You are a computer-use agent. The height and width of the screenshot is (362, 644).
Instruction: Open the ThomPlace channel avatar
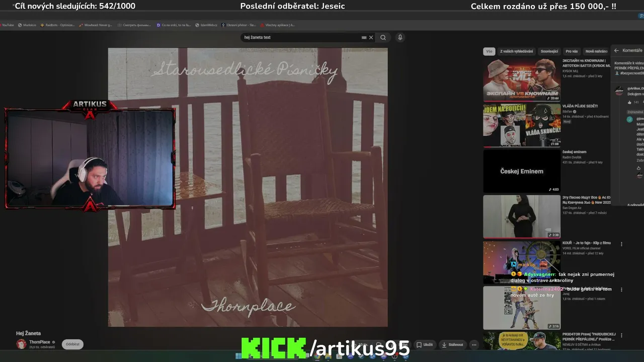pos(21,344)
